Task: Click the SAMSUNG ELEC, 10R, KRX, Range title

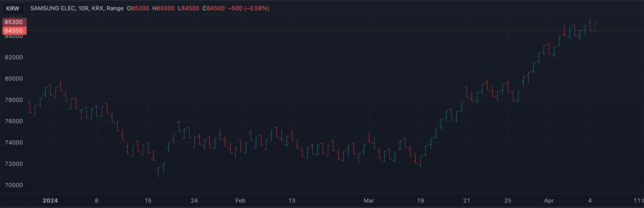Action: point(77,9)
